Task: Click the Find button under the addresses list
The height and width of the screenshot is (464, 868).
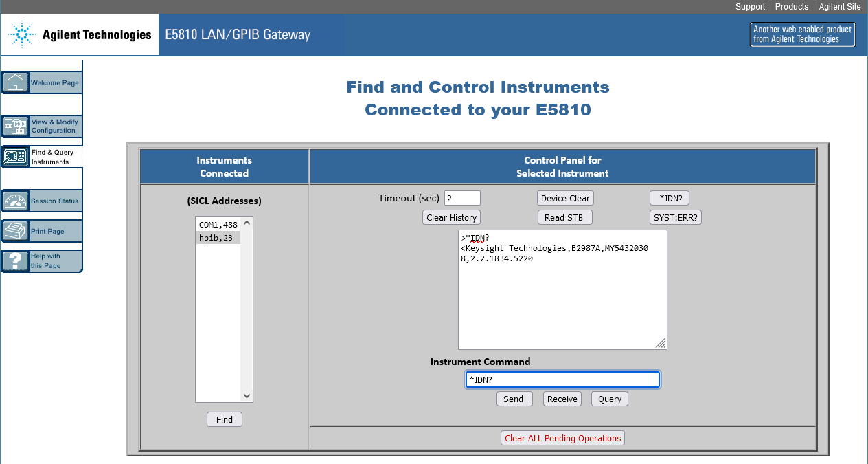Action: pos(225,419)
